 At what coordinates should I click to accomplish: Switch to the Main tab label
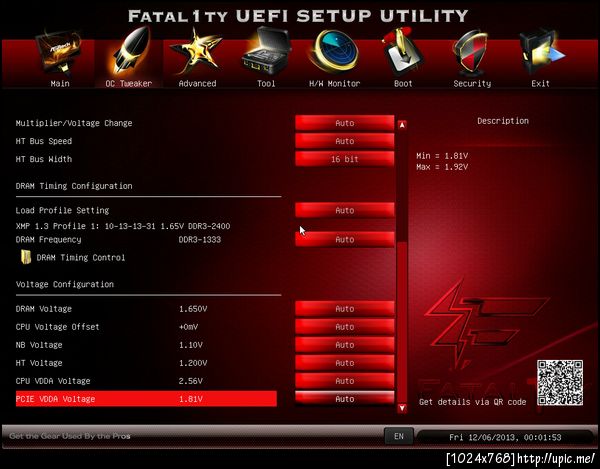(60, 83)
